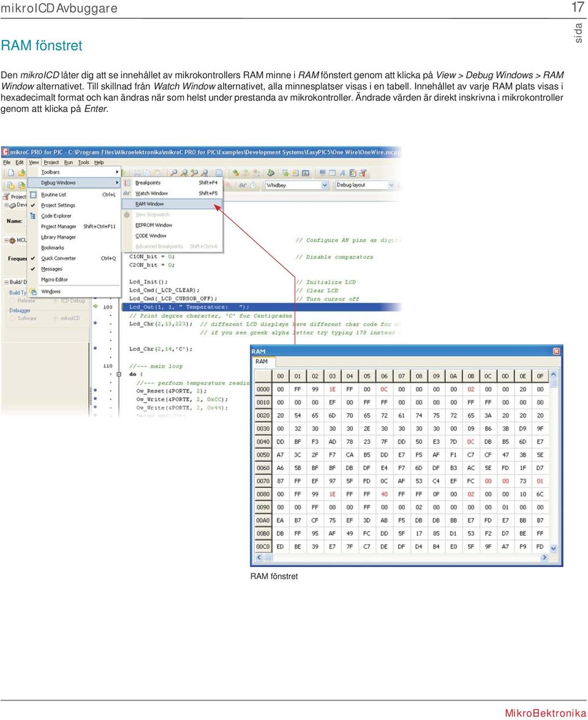Choose Watch Window in the submenu
The height and width of the screenshot is (720, 588).
[x=172, y=193]
